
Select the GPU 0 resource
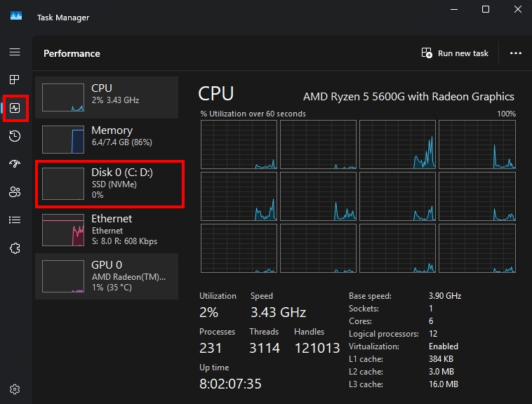coord(107,276)
